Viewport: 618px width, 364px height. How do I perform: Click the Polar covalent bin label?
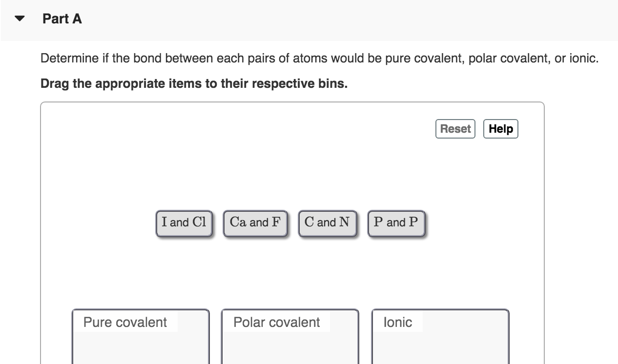click(276, 322)
